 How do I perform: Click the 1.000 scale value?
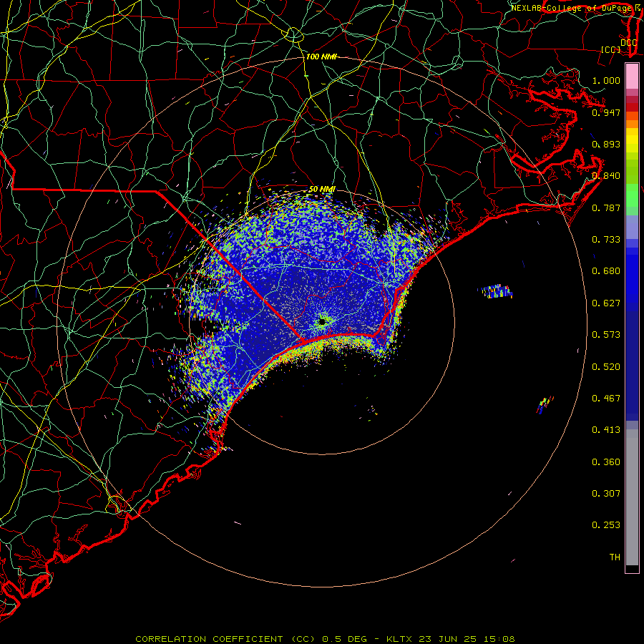click(606, 80)
